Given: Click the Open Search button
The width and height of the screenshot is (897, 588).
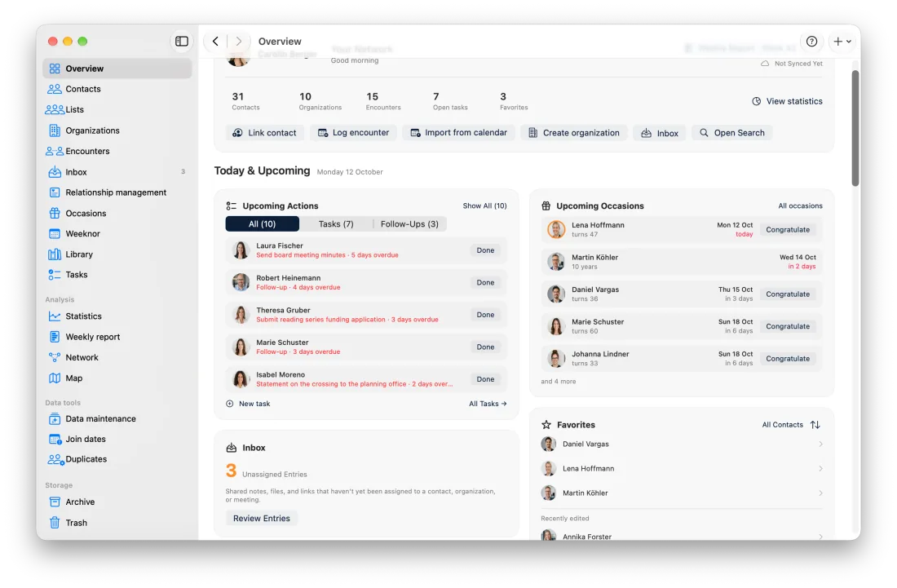Looking at the screenshot, I should click(x=731, y=133).
